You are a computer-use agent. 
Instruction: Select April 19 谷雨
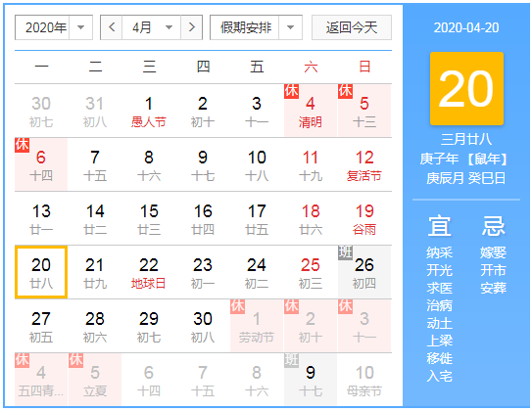tap(364, 218)
